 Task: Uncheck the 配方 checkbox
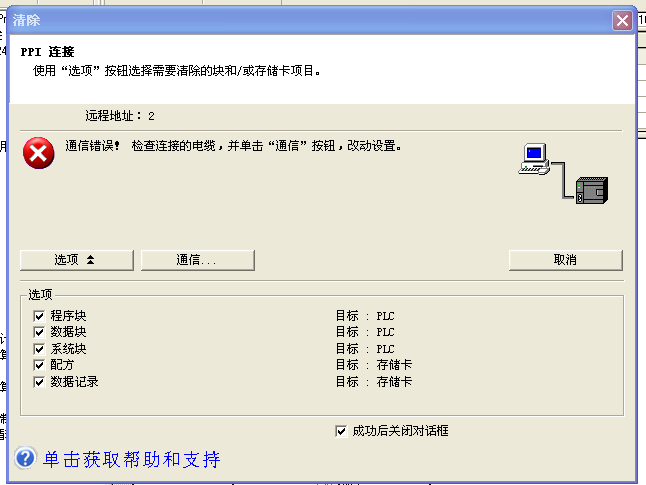point(40,365)
